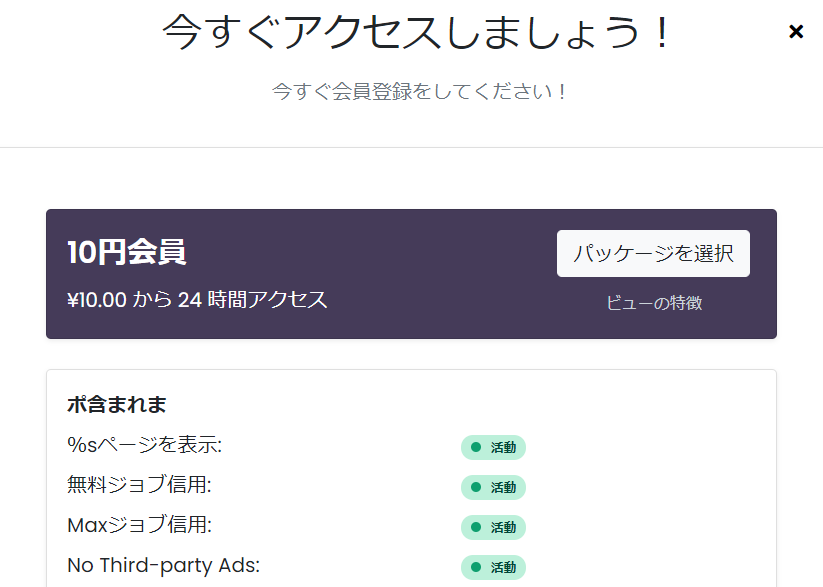Click the 今すぐ会員登録をしてください！ subtitle
The height and width of the screenshot is (587, 823).
(x=419, y=91)
